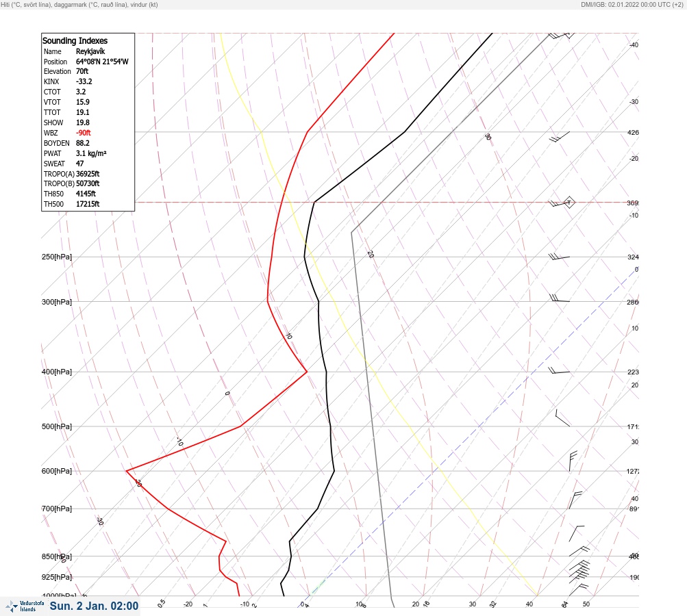Click the 'DMI/IGB: 02.01.2022 00:00 UTC' timestamp
The image size is (687, 616).
point(632,5)
